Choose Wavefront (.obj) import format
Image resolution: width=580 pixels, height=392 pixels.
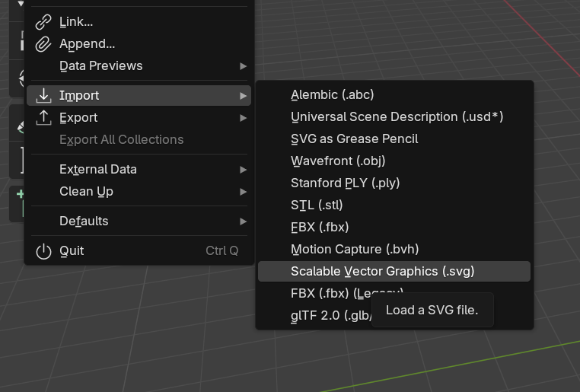click(338, 161)
